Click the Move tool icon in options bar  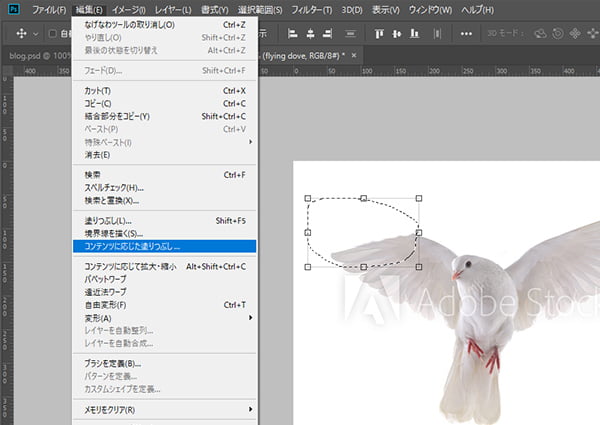click(x=20, y=32)
